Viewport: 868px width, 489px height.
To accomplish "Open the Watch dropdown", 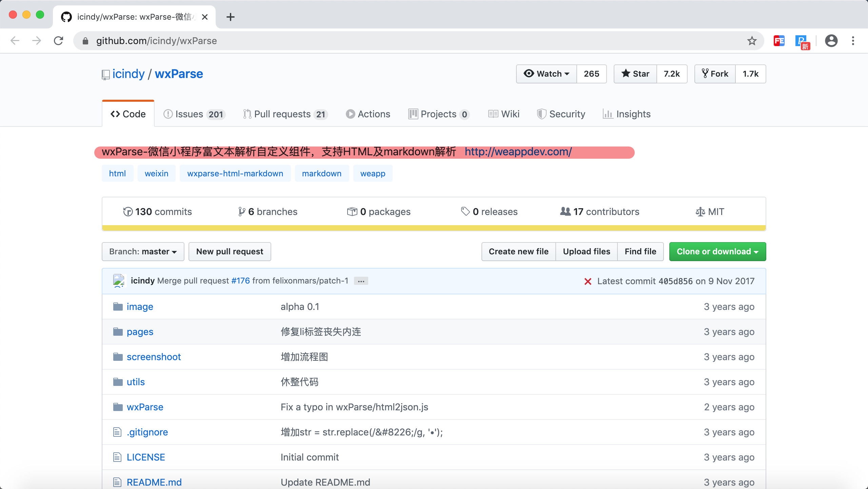I will click(x=547, y=74).
